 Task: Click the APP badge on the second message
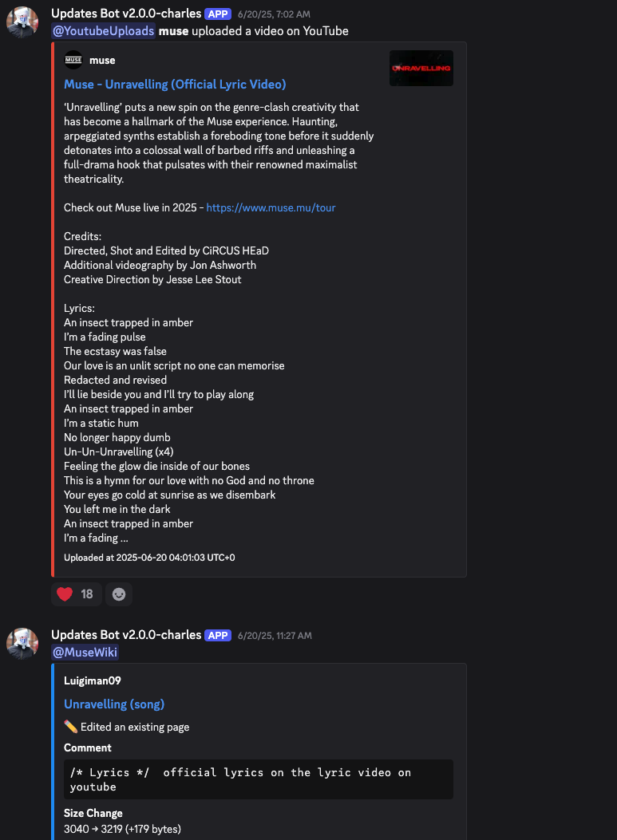218,635
